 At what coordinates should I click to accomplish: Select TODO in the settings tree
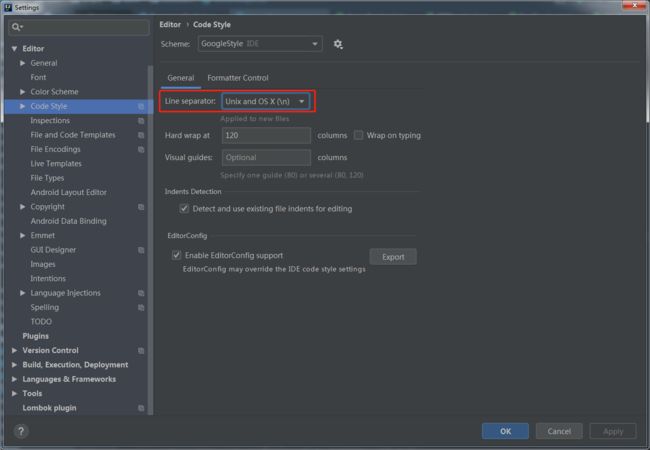click(x=41, y=322)
